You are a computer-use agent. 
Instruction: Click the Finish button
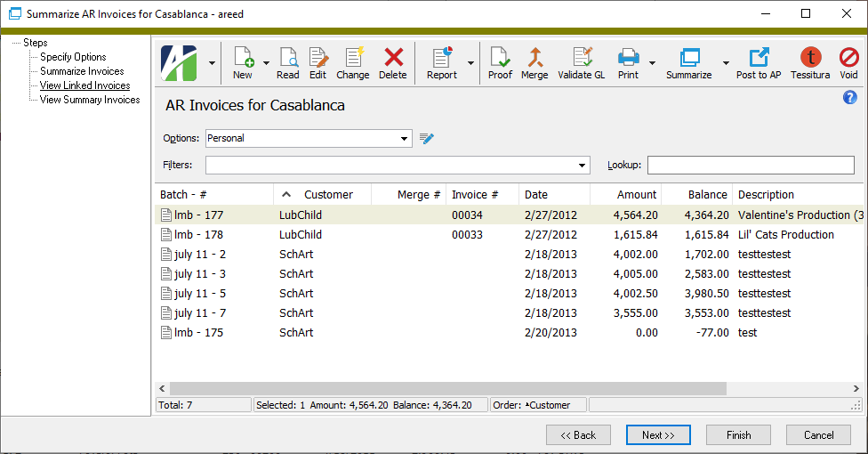click(738, 435)
